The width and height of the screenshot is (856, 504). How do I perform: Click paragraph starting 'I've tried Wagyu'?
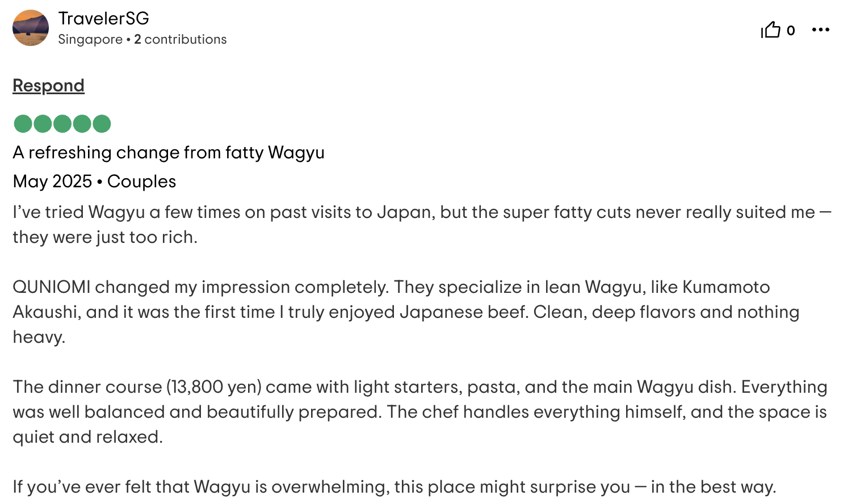coord(422,225)
